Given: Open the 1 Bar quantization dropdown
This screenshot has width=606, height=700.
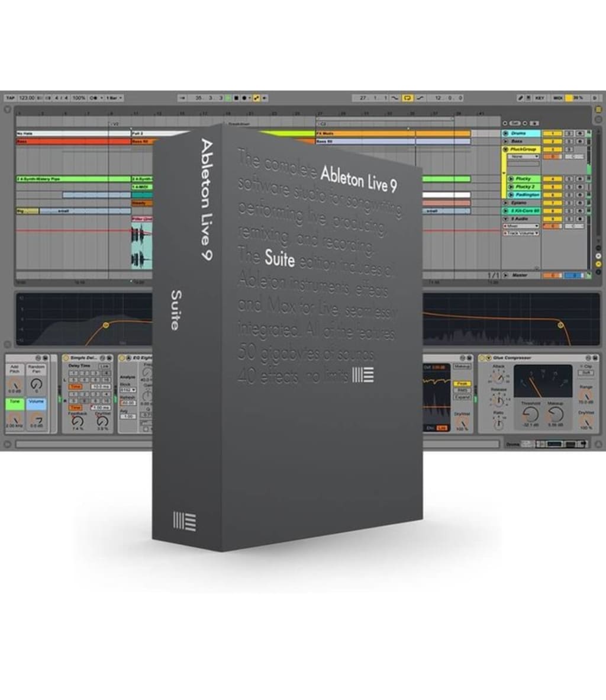Looking at the screenshot, I should tap(114, 98).
